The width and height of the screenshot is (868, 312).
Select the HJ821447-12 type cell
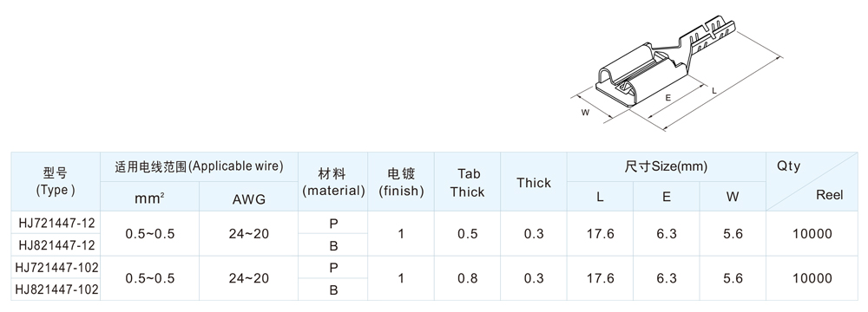point(56,244)
